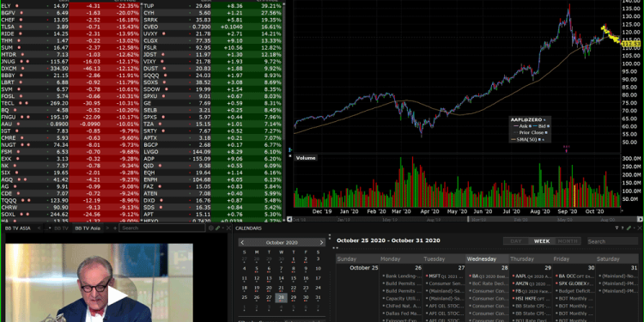
Task: Focus the BB TV panel search field
Action: 162,228
